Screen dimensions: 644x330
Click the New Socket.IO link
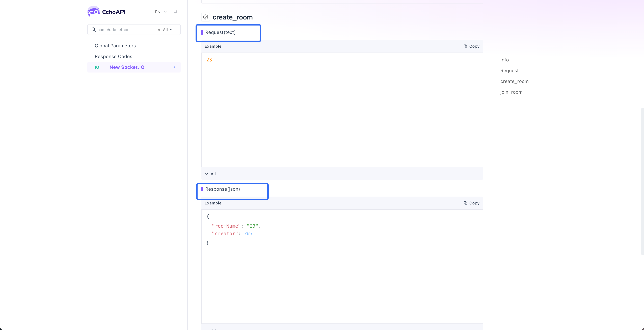coord(126,67)
